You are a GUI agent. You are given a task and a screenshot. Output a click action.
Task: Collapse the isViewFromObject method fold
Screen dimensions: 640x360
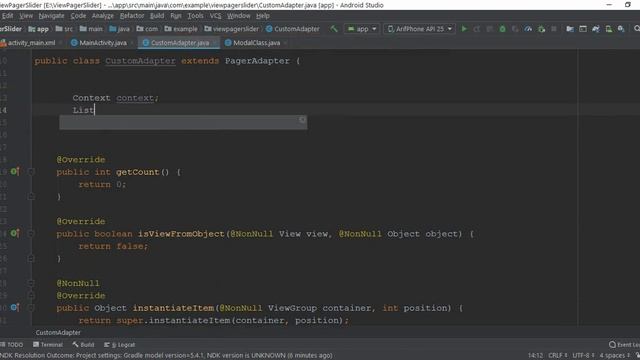pos(31,233)
